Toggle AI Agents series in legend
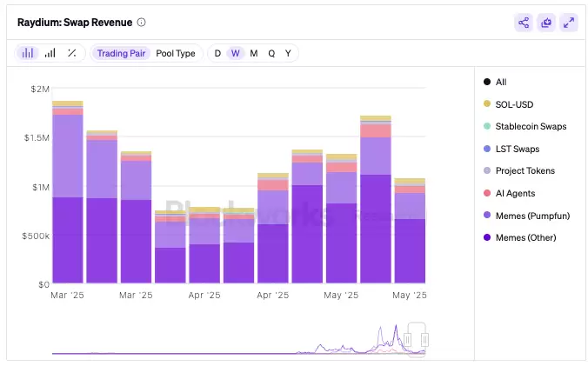The height and width of the screenshot is (366, 588). [509, 193]
